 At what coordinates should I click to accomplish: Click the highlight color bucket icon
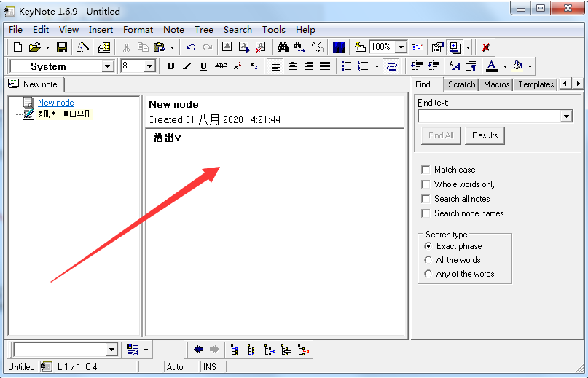point(518,66)
